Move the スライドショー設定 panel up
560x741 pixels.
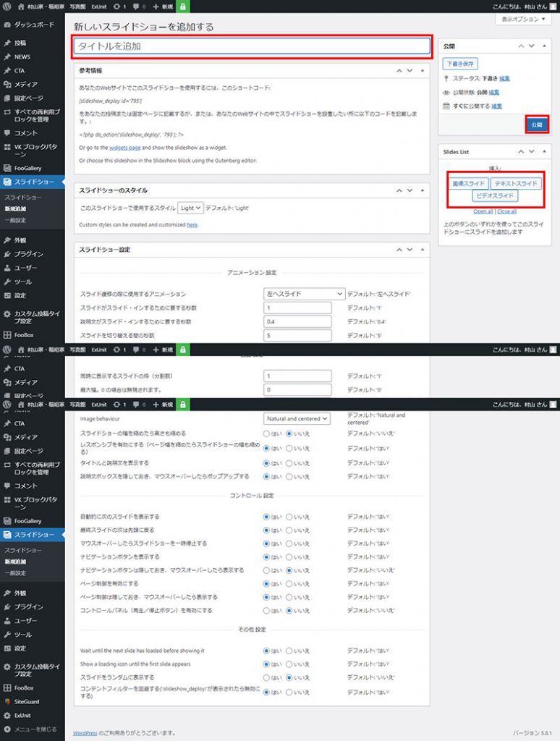pos(399,250)
